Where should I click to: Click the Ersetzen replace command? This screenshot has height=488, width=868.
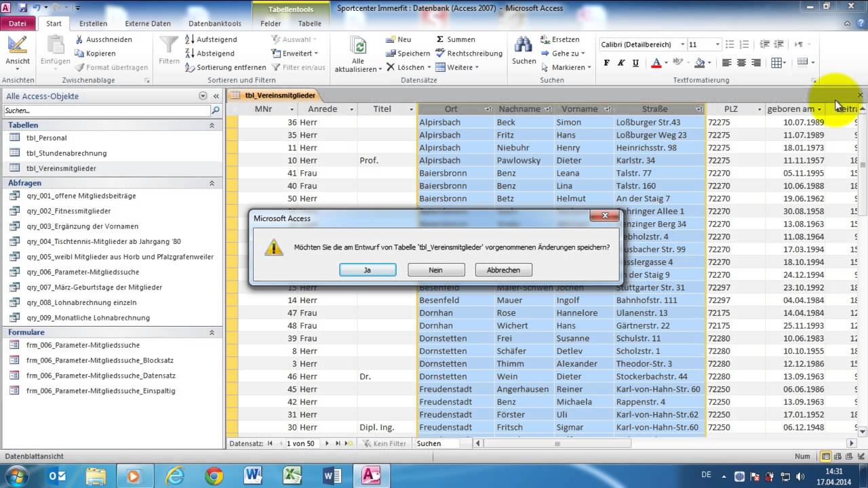(x=560, y=39)
